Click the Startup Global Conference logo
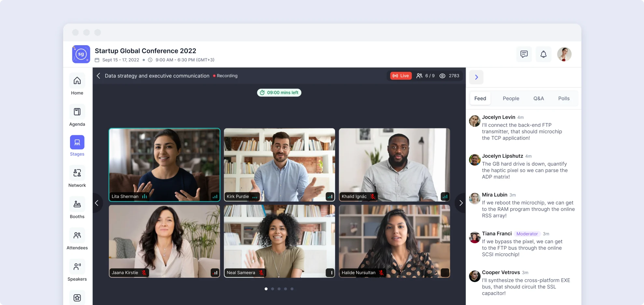This screenshot has height=305, width=644. 81,54
